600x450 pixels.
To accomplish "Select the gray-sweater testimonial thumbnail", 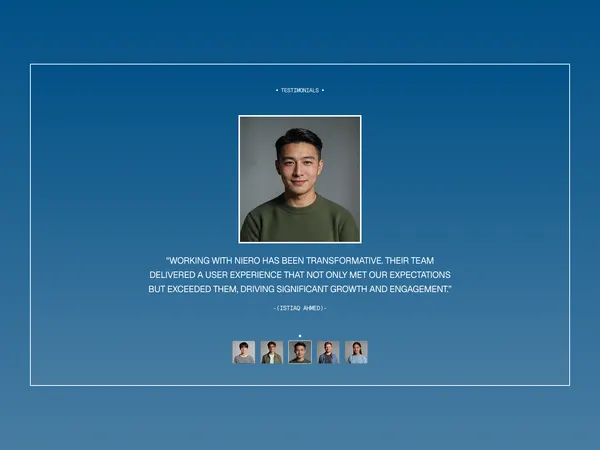I will pyautogui.click(x=243, y=352).
